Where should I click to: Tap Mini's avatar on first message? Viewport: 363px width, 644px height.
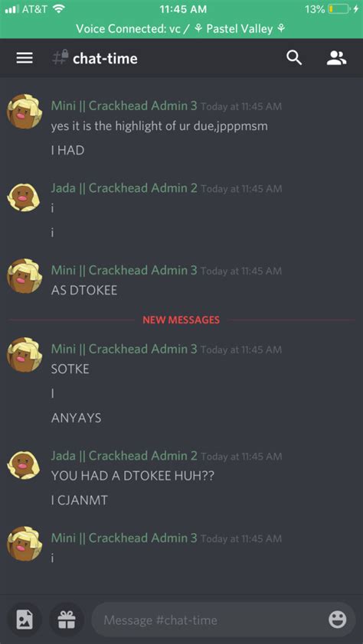[x=25, y=112]
